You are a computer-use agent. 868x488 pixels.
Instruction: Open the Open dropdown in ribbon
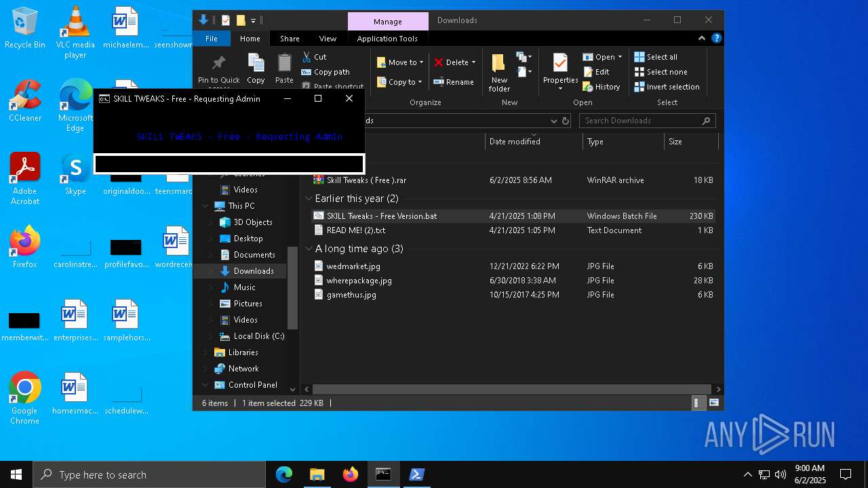pyautogui.click(x=602, y=57)
